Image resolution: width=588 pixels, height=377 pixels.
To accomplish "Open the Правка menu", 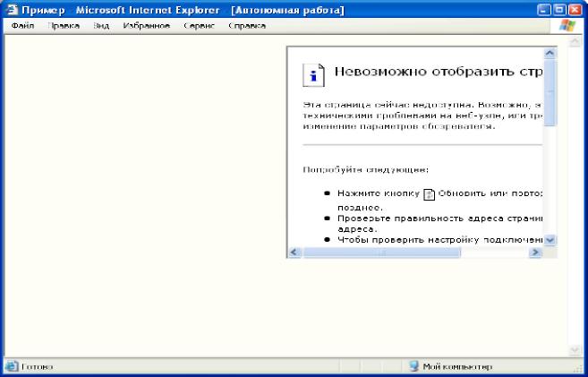I will coord(64,26).
